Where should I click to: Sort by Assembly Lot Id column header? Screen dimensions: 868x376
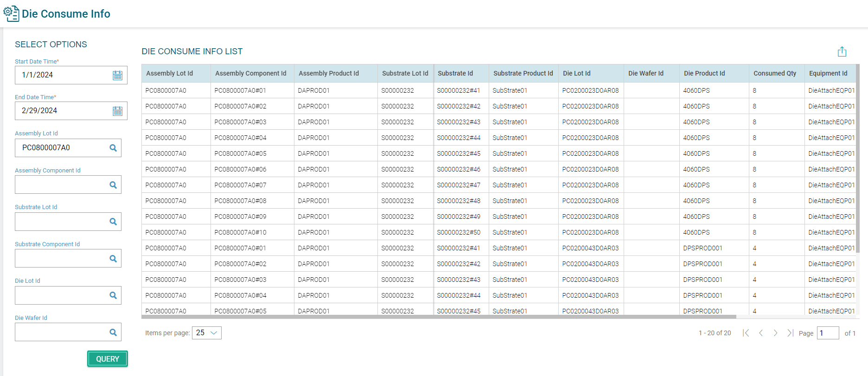pos(170,73)
